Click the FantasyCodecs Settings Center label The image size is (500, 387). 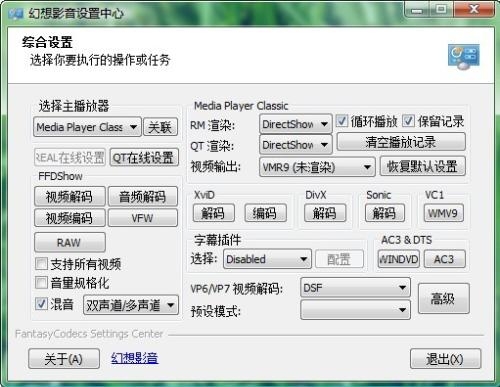89,334
